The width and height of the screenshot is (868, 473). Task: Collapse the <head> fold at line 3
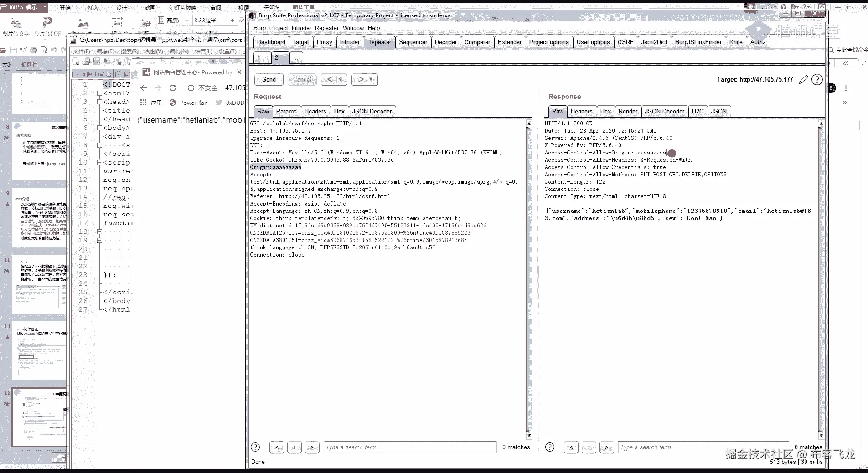pyautogui.click(x=99, y=102)
